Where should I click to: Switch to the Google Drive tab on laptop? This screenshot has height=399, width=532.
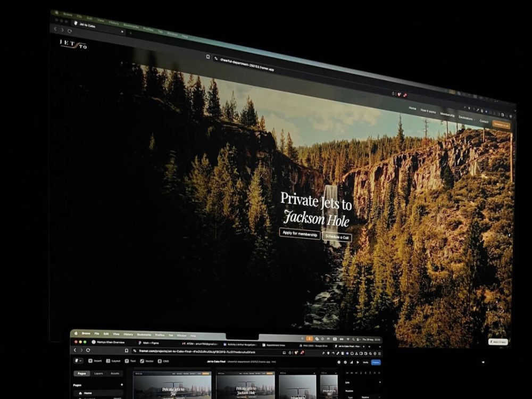313,346
